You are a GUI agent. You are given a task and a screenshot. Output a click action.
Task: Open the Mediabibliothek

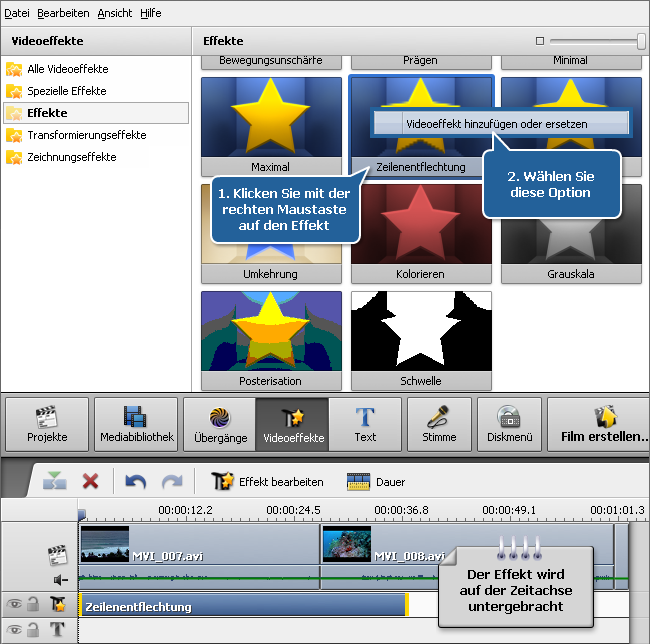point(136,425)
